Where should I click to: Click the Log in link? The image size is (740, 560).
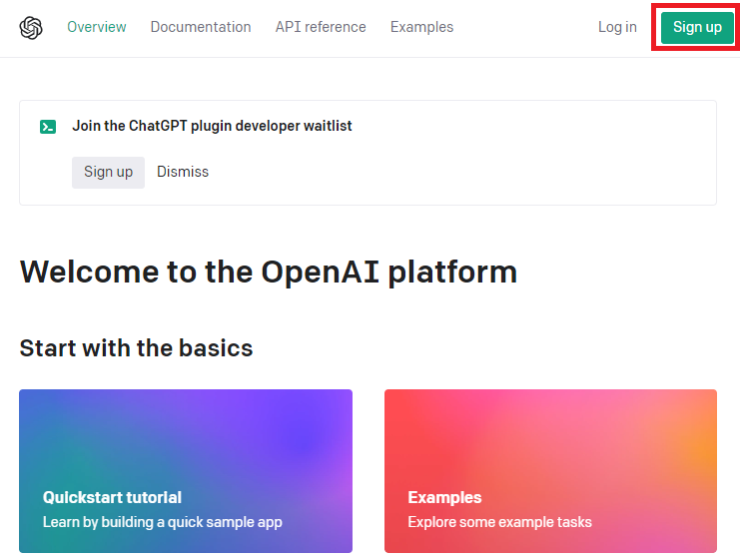pos(617,27)
